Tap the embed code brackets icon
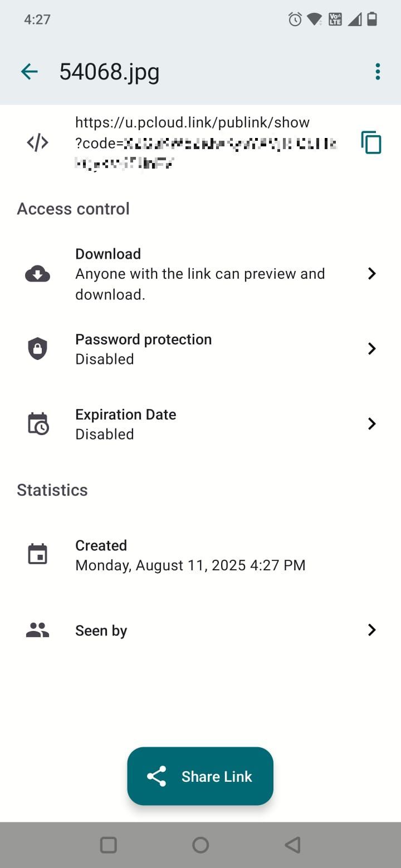This screenshot has width=401, height=868. click(x=37, y=143)
